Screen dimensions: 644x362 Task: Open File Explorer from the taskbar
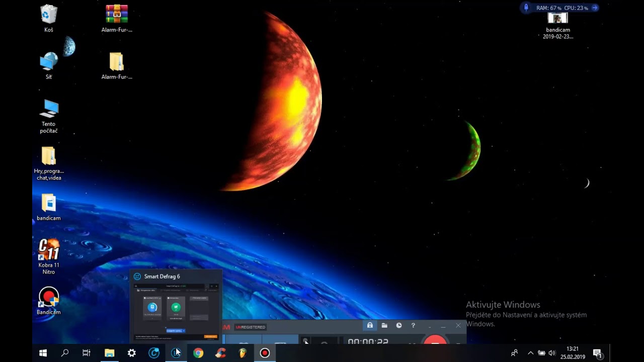point(109,353)
